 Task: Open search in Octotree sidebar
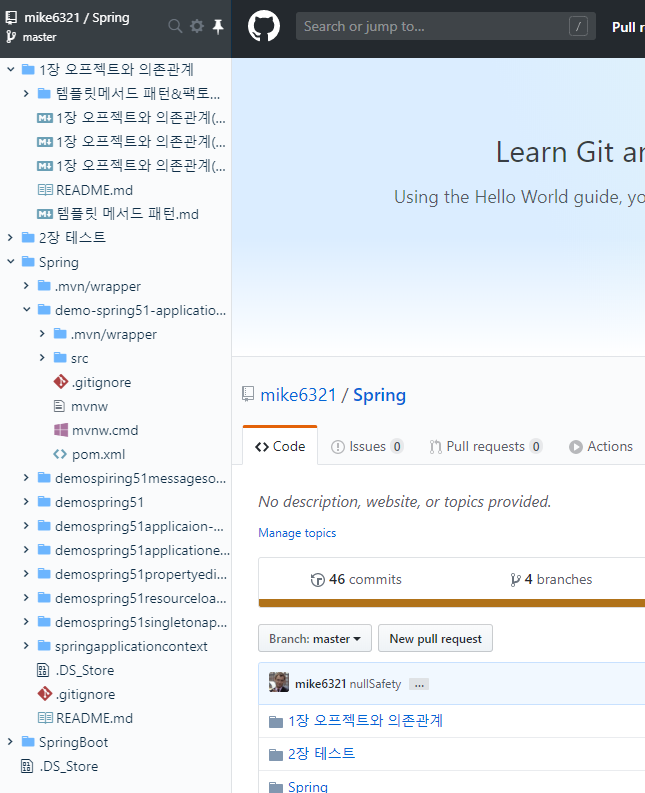(x=175, y=26)
